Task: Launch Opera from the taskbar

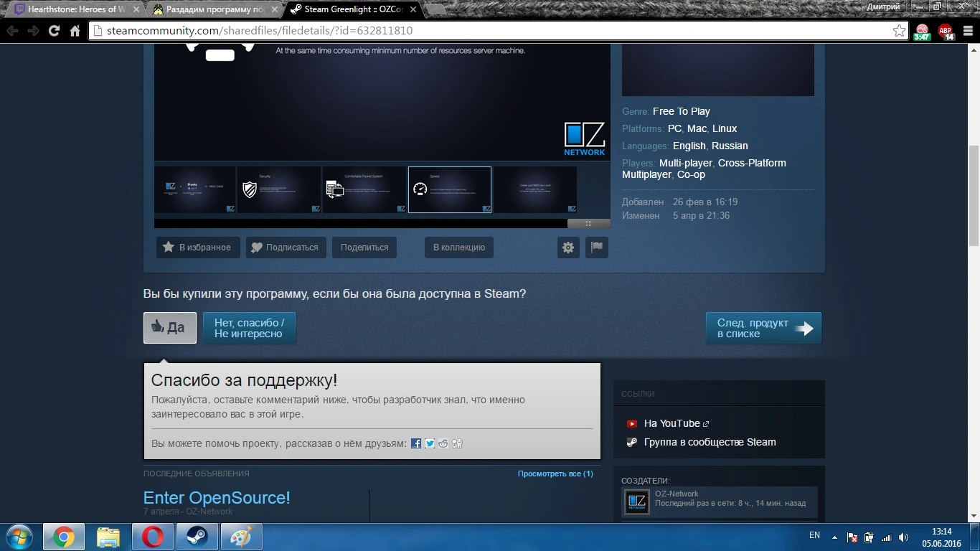Action: click(x=153, y=537)
